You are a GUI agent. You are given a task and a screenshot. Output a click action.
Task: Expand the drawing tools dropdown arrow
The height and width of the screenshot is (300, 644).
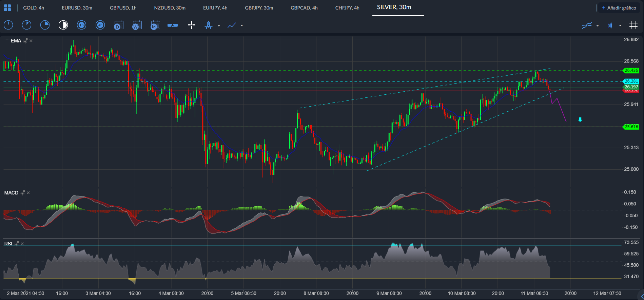219,25
